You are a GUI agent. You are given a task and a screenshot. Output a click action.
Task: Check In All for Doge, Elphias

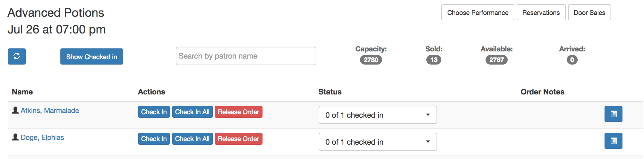tap(192, 139)
